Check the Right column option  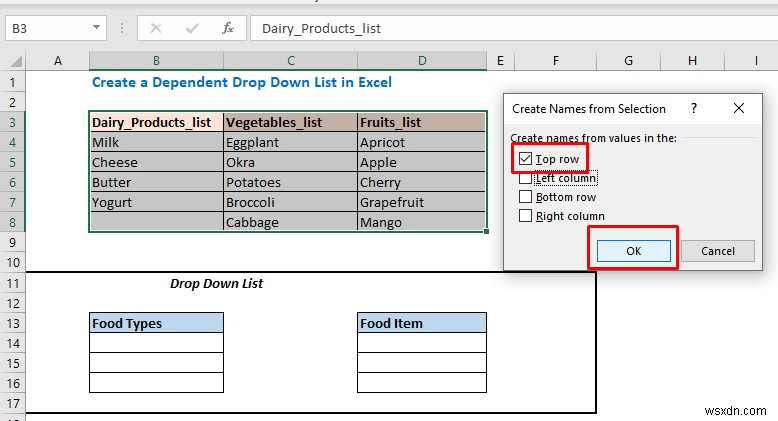[x=526, y=216]
